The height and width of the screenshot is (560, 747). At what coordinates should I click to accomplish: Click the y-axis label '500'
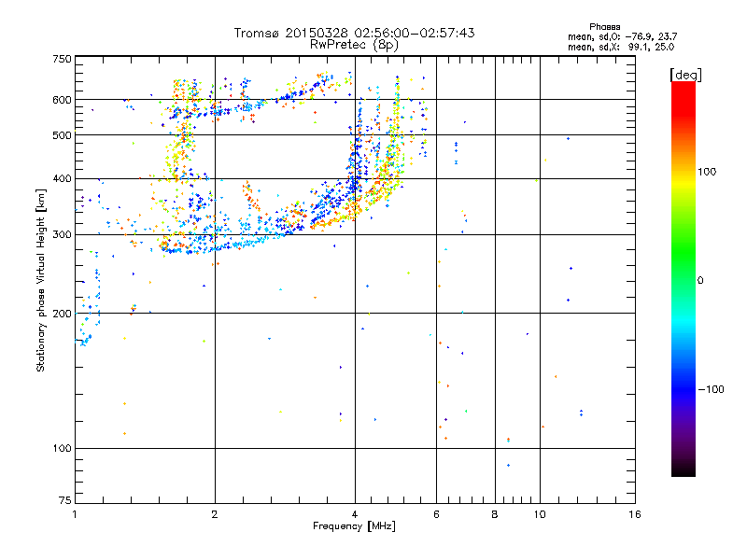tap(63, 135)
